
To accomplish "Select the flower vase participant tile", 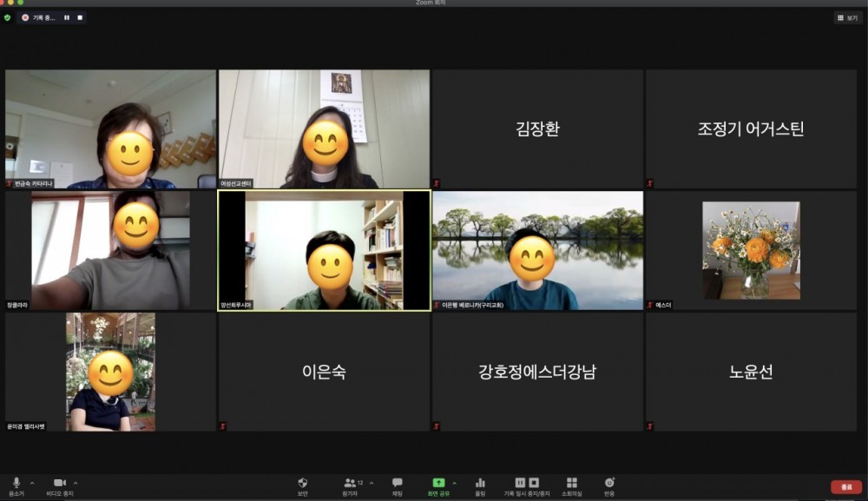I will pos(751,251).
